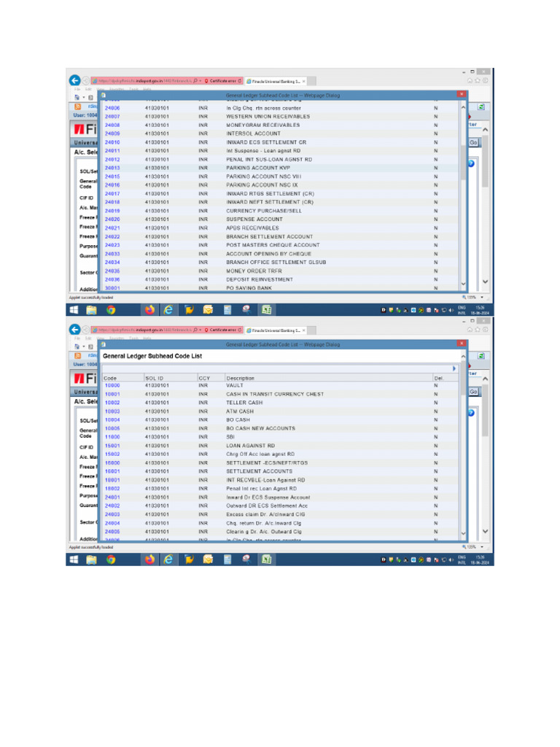This screenshot has height=747, width=560.
Task: Pick code 24035 Money Order TRFR
Action: click(x=112, y=271)
